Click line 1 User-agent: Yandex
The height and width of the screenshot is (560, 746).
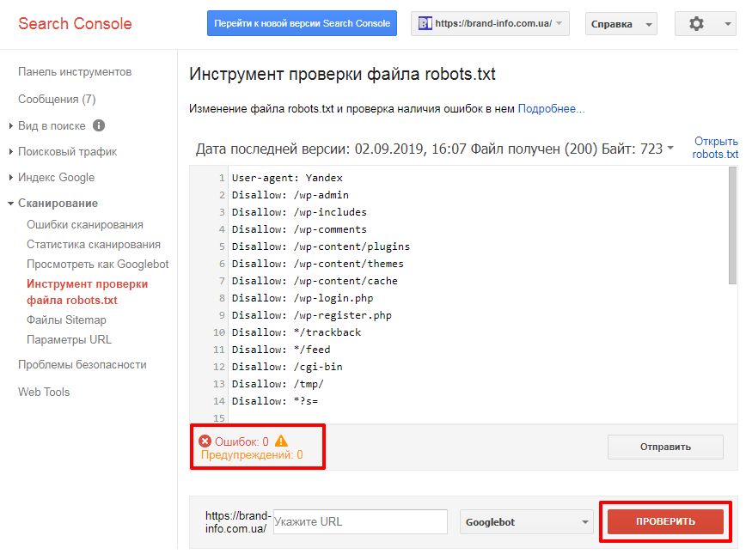(x=287, y=178)
